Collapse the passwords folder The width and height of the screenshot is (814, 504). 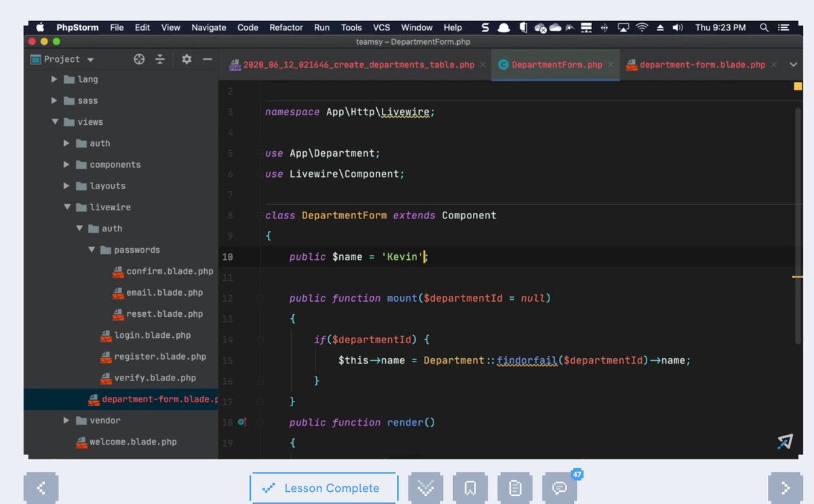tap(92, 250)
